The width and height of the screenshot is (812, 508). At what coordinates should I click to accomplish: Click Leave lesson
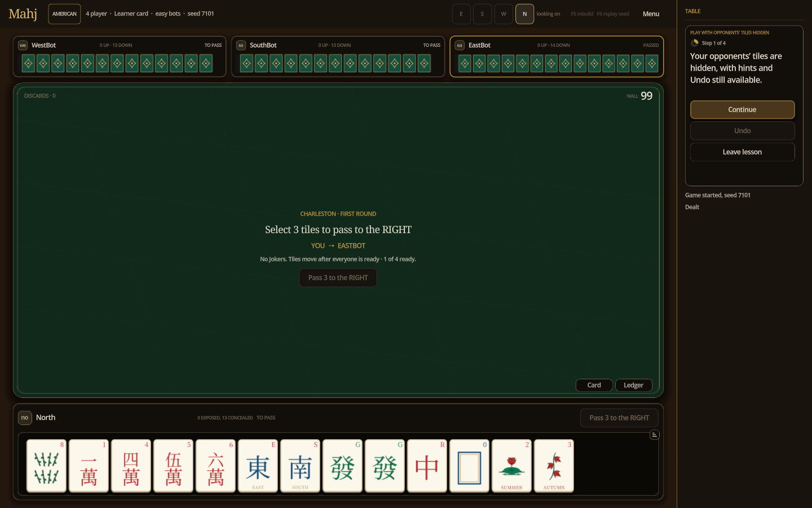coord(742,152)
